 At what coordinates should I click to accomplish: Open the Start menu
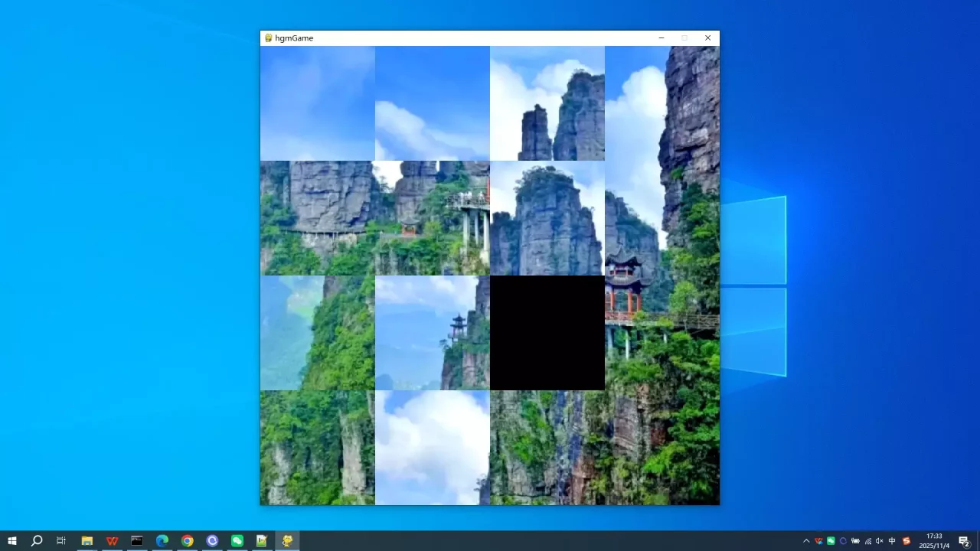(x=12, y=541)
